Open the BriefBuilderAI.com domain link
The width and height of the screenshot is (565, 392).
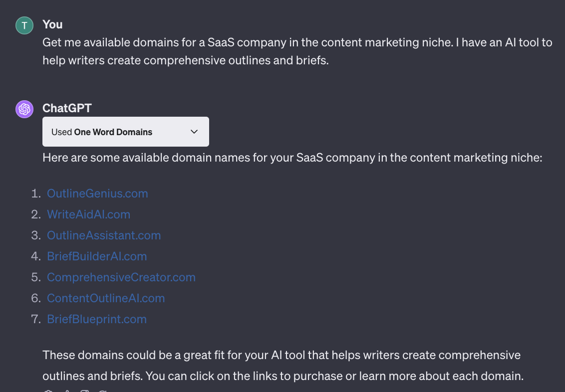(97, 256)
